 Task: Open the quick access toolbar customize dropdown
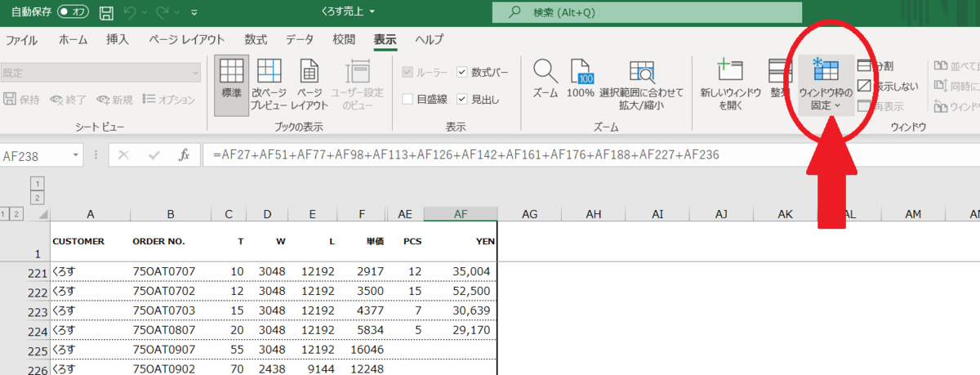[194, 14]
